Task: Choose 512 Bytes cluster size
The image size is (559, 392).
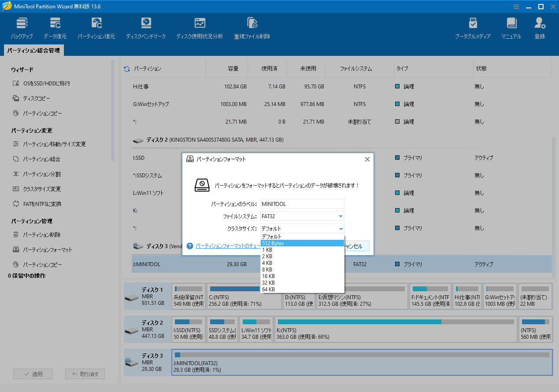Action: 302,243
